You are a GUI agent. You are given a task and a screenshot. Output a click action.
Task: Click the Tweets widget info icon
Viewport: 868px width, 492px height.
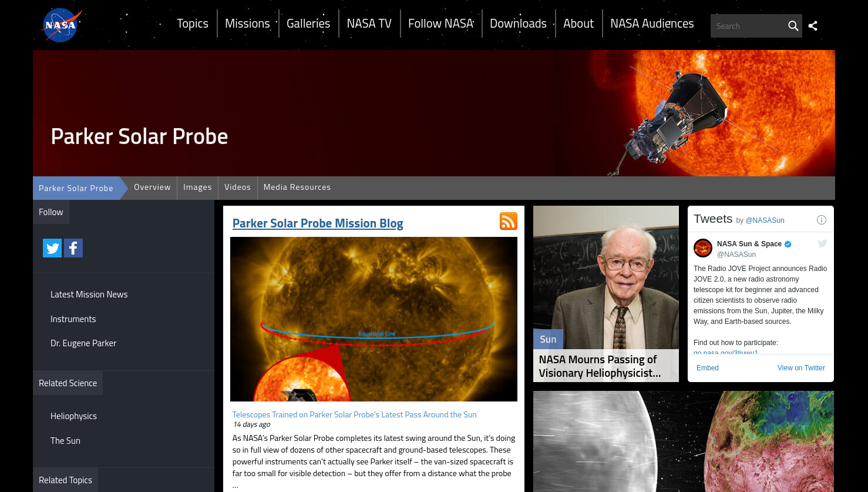(x=822, y=220)
